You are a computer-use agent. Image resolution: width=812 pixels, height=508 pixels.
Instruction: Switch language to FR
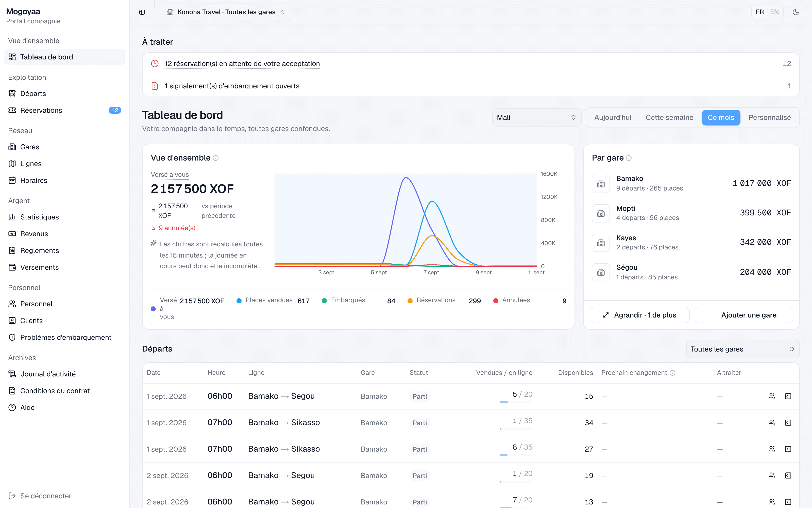pos(760,12)
